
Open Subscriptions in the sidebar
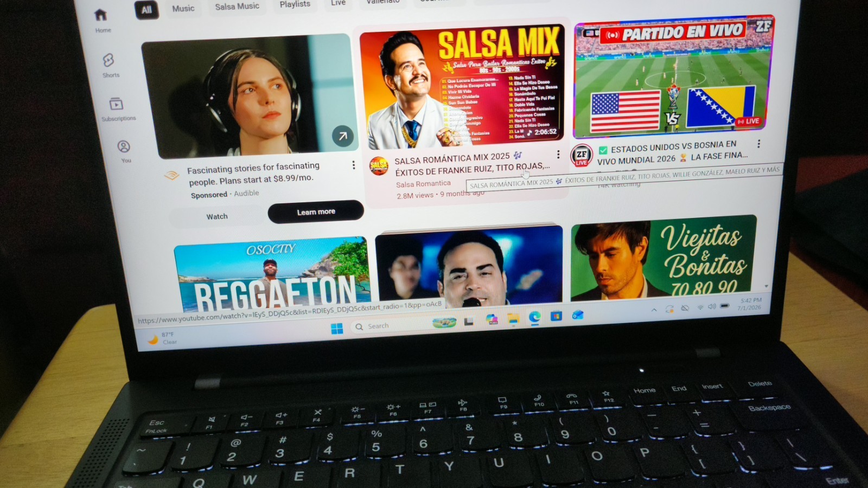(118, 109)
